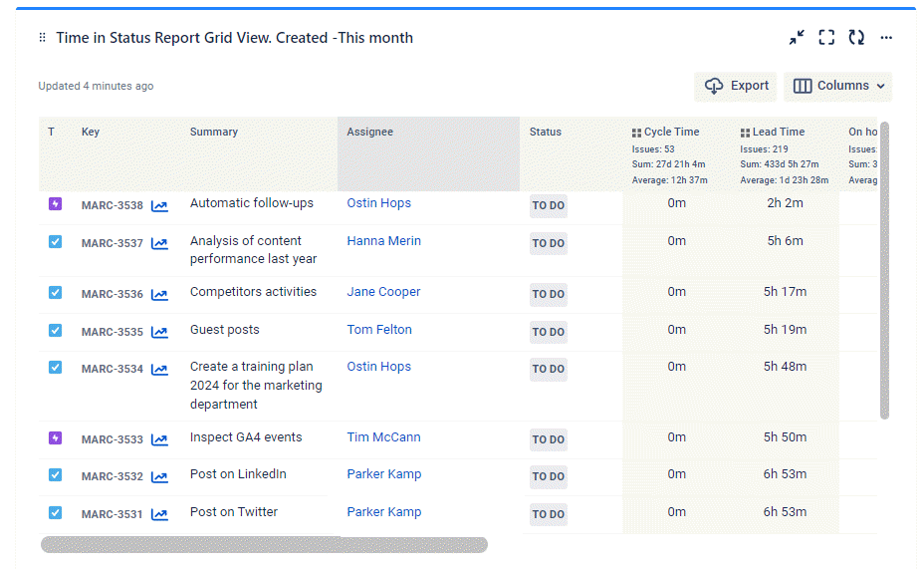Open TO DO status of MARC-3534
The width and height of the screenshot is (924, 569).
point(548,370)
